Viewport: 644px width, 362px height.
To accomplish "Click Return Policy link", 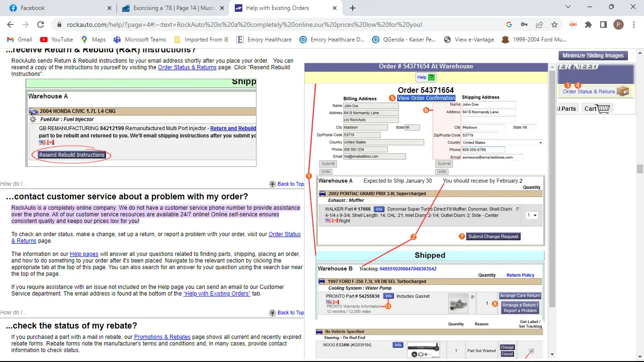I will point(520,275).
